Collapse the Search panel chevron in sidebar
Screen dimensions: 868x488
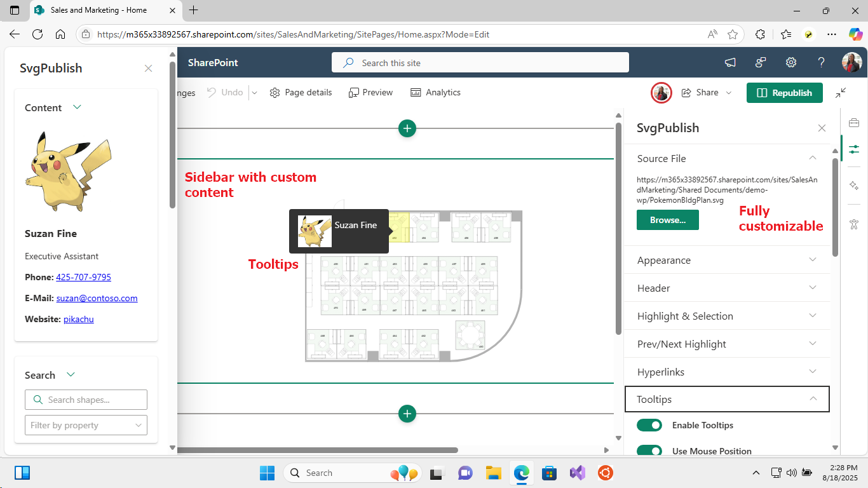point(71,374)
